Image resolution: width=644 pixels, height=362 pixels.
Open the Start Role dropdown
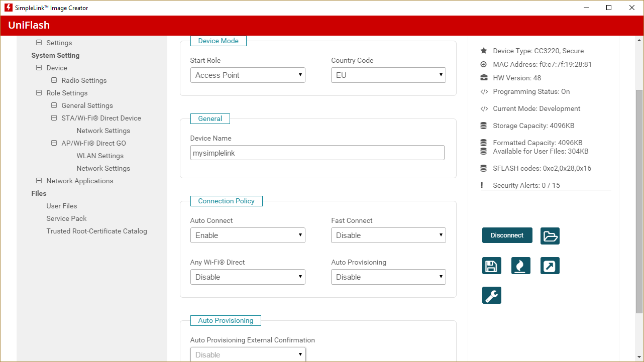pyautogui.click(x=248, y=75)
